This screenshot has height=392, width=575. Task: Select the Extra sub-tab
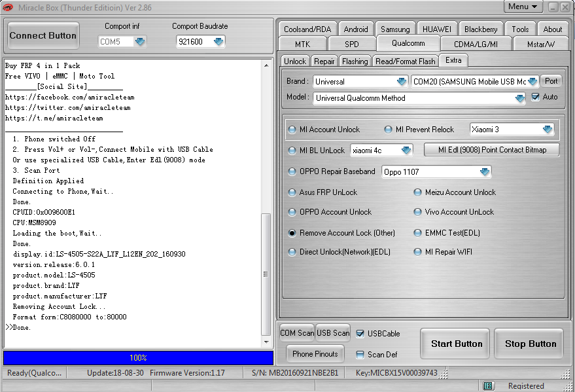point(453,60)
